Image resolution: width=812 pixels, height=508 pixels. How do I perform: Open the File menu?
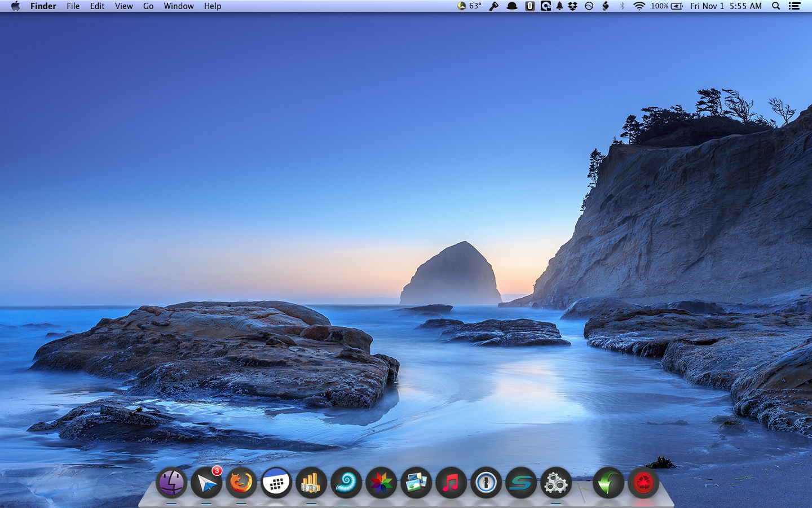point(73,6)
